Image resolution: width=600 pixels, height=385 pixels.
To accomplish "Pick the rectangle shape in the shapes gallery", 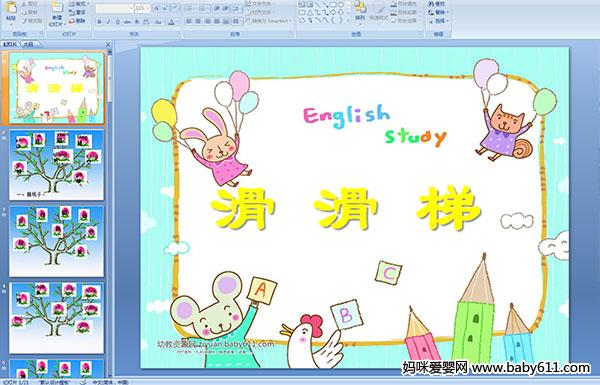I will pos(333,5).
